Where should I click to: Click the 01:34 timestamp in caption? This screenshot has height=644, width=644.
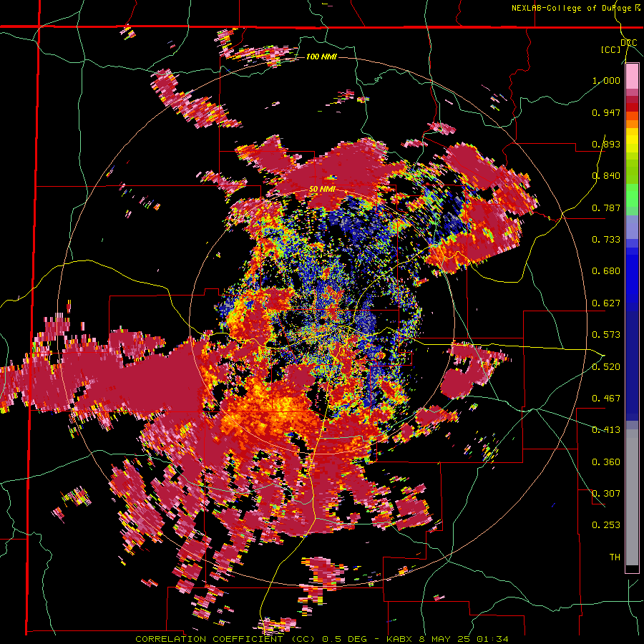coord(492,639)
